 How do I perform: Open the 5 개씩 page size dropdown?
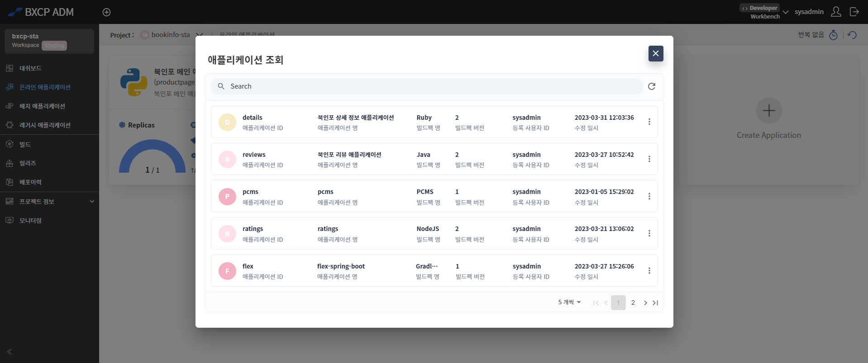tap(569, 302)
